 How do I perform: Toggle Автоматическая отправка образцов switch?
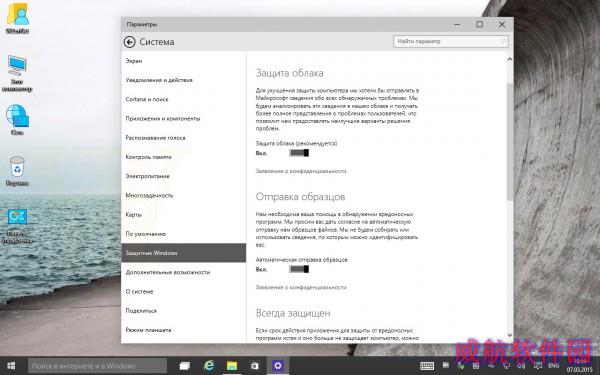click(x=299, y=269)
